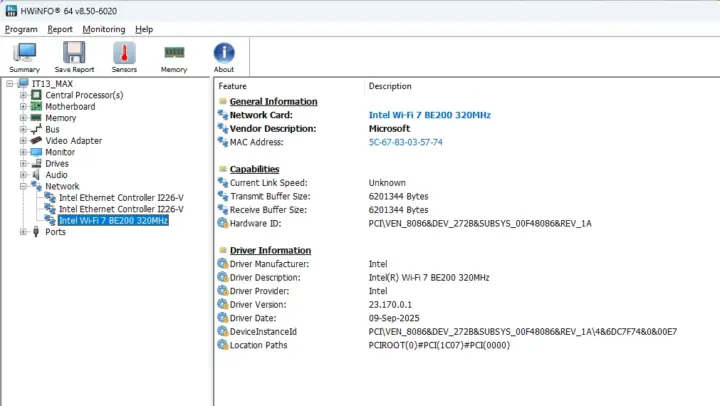Click the driver date 09-Sep-2025
Screen dimensions: 720x406
pos(394,318)
